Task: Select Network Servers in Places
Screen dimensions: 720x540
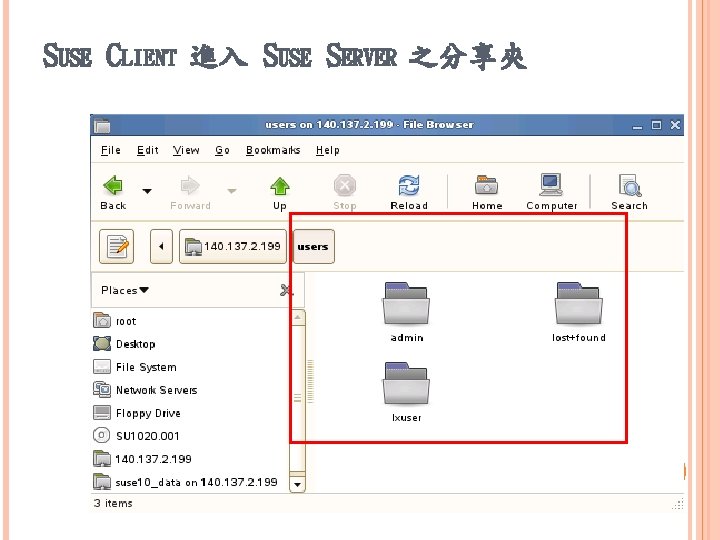Action: [x=191, y=390]
